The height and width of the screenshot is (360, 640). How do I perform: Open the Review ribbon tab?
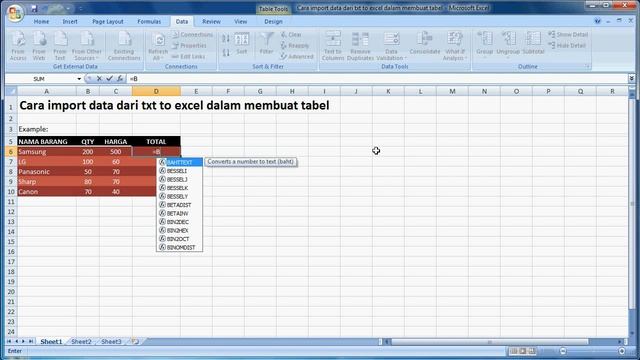point(211,22)
